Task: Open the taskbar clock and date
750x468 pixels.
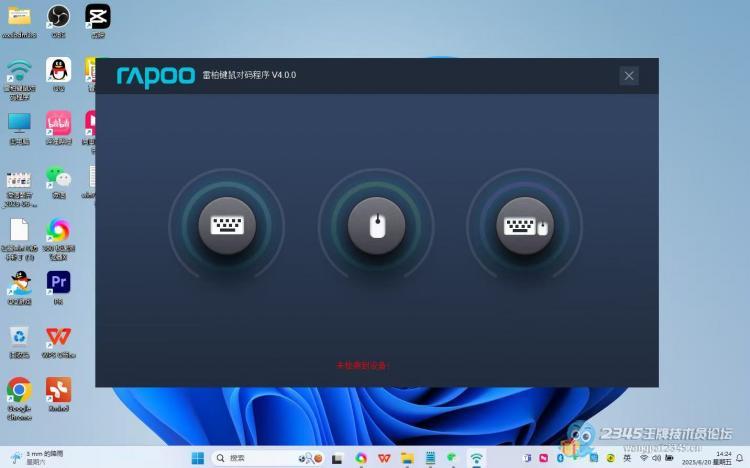Action: point(707,458)
